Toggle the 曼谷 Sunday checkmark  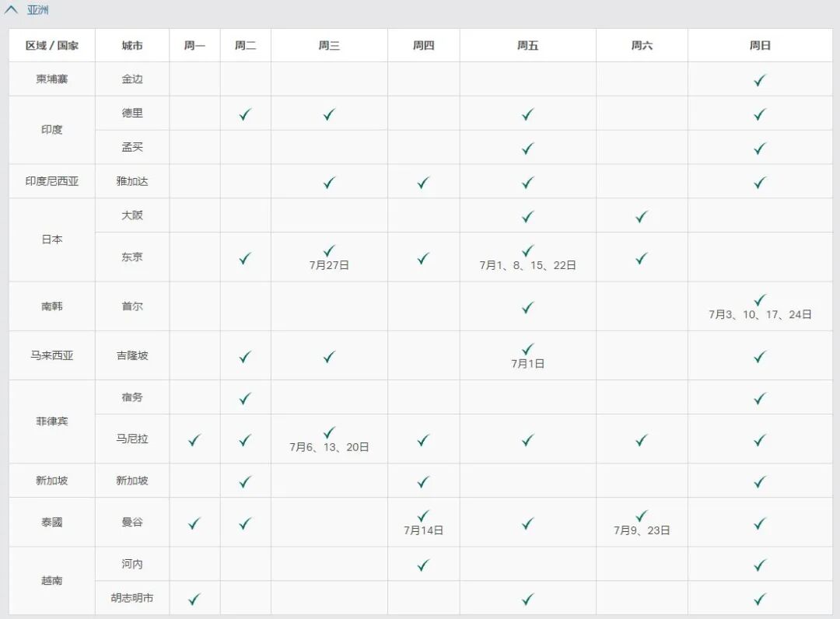(758, 522)
